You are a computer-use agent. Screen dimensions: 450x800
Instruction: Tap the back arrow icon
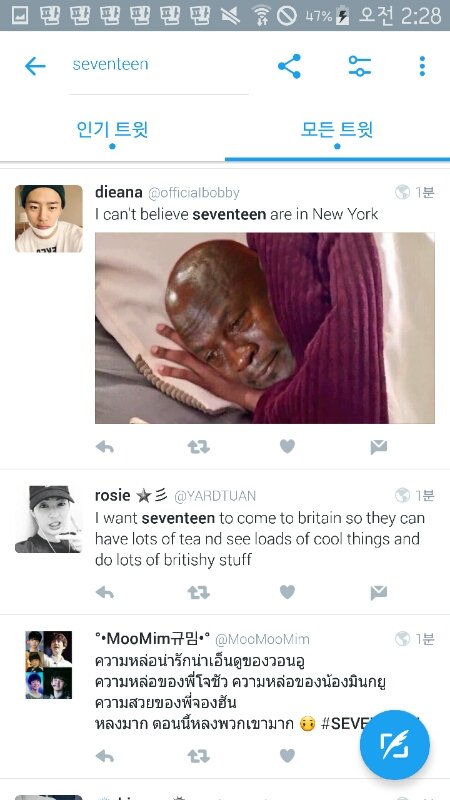tap(35, 66)
